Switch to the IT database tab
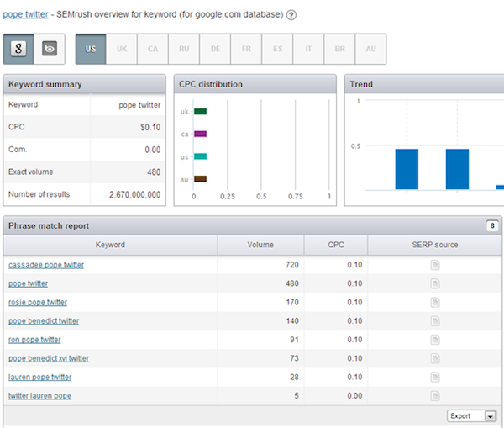Screen dimensions: 504x428 pos(308,49)
